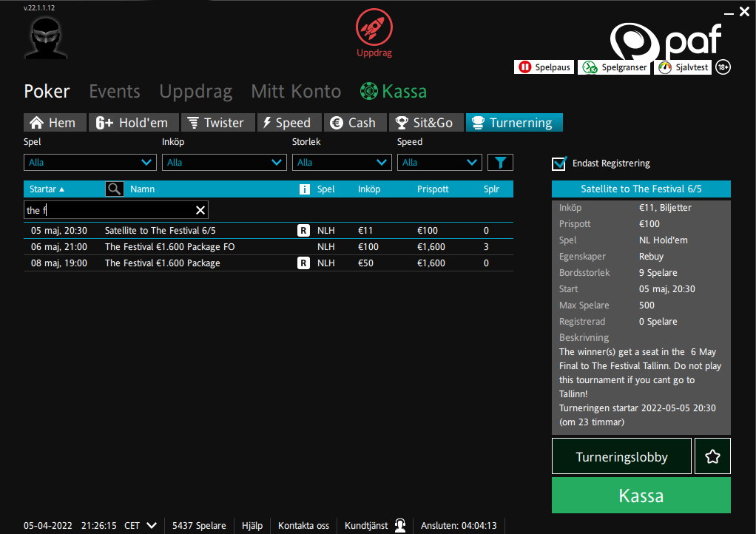
Task: Switch to the Sit&Go tab
Action: click(x=426, y=123)
